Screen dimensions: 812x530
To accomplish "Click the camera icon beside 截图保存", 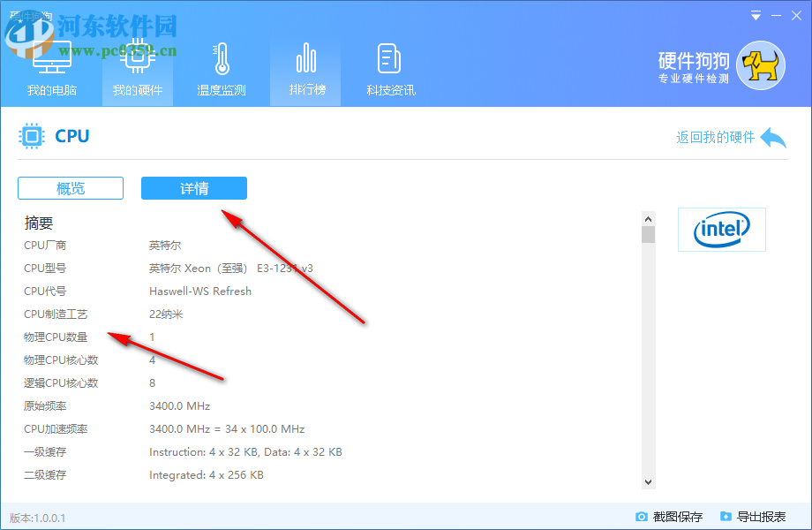I will pos(642,516).
